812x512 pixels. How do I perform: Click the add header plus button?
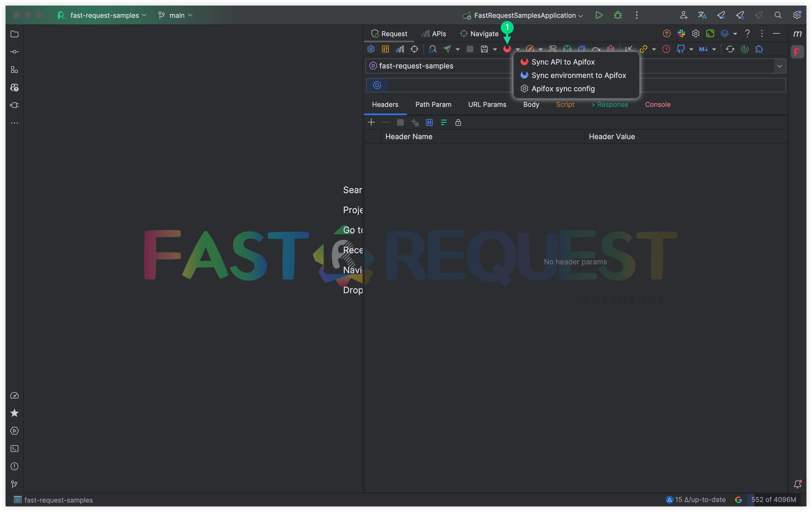(371, 122)
